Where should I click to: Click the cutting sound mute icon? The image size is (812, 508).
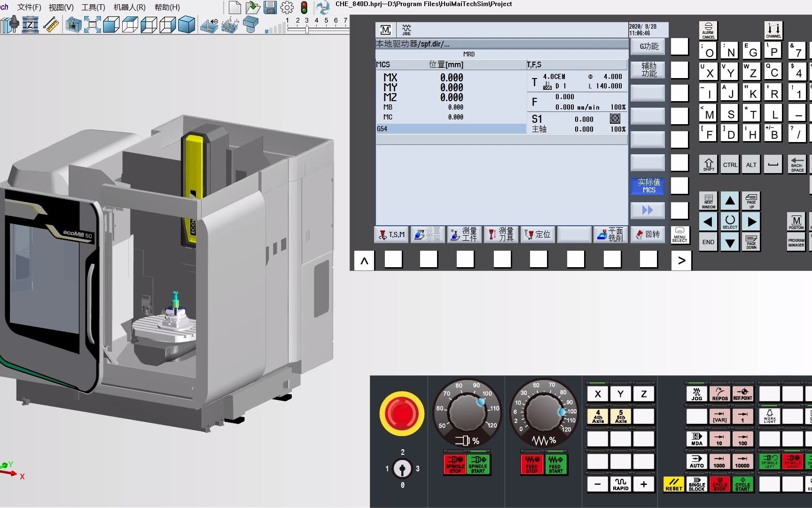pyautogui.click(x=209, y=24)
